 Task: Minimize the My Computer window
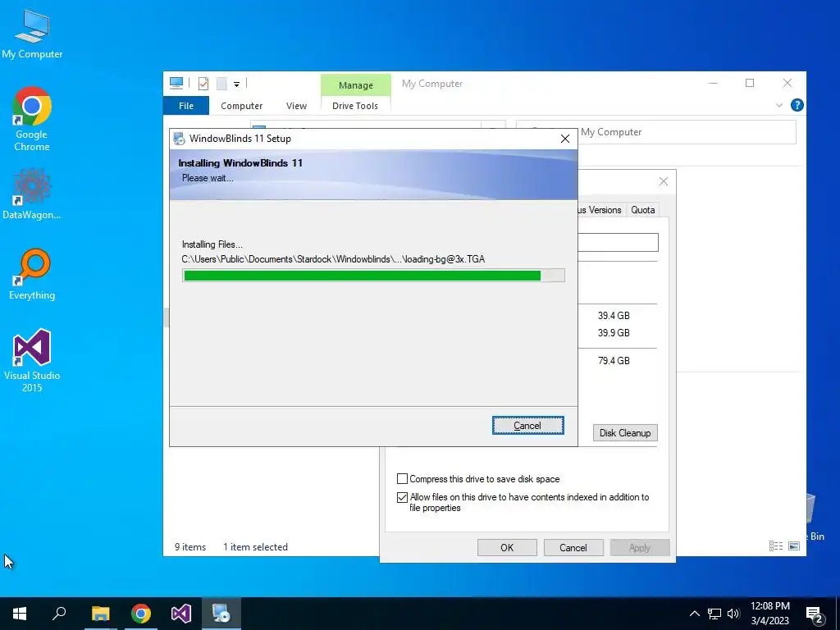click(x=713, y=83)
